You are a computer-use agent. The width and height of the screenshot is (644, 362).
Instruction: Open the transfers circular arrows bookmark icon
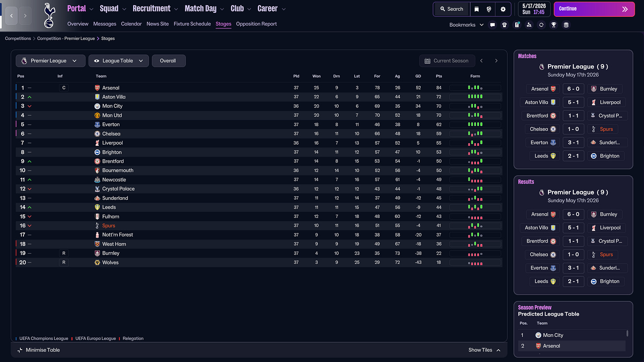[x=541, y=25]
